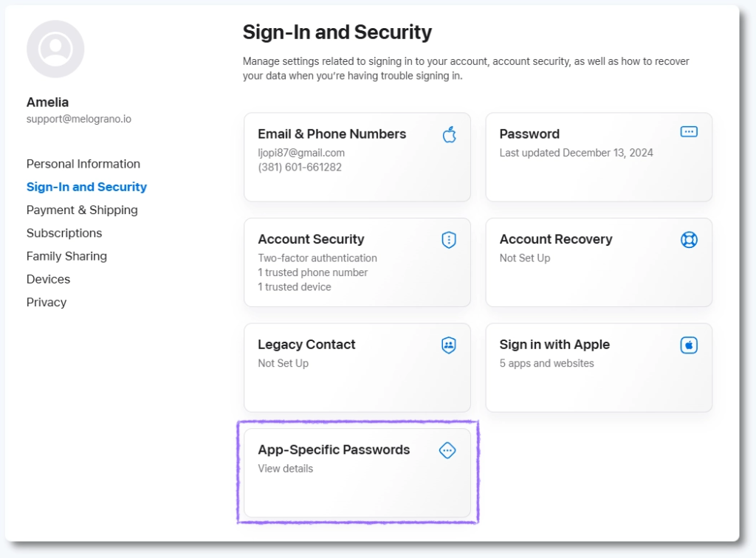Click the Account Recovery Not Set Up text
Image resolution: width=756 pixels, height=558 pixels.
(524, 258)
